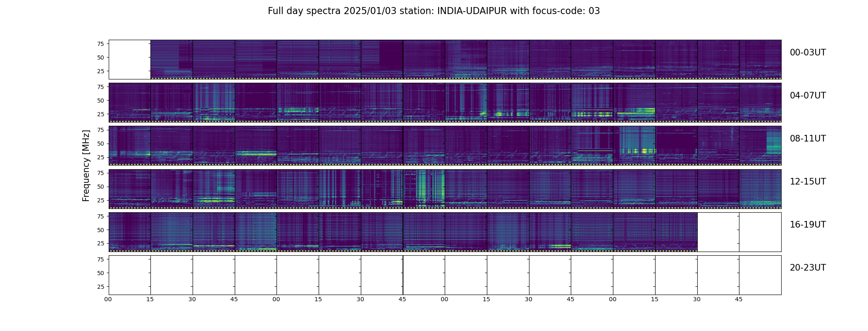
Task: Open 01:30–01:45 spectrum with dark rectangle, 00-03UT row
Action: 382,60
